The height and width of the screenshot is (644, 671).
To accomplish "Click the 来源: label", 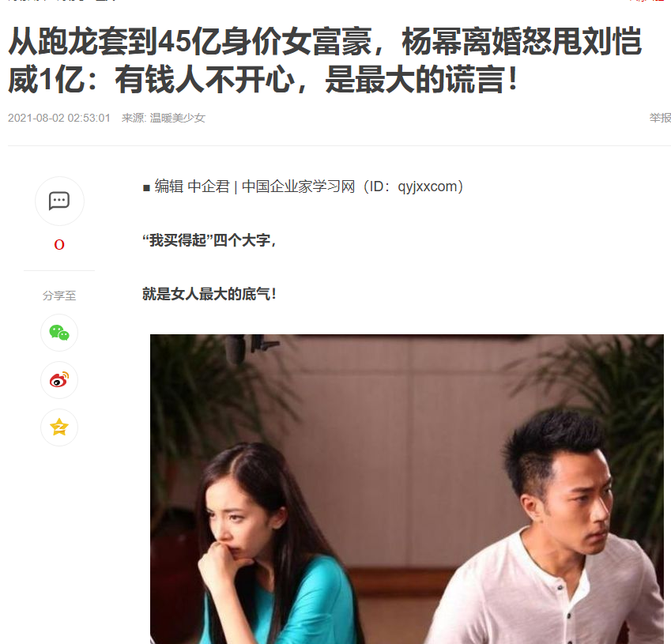I will coord(134,118).
